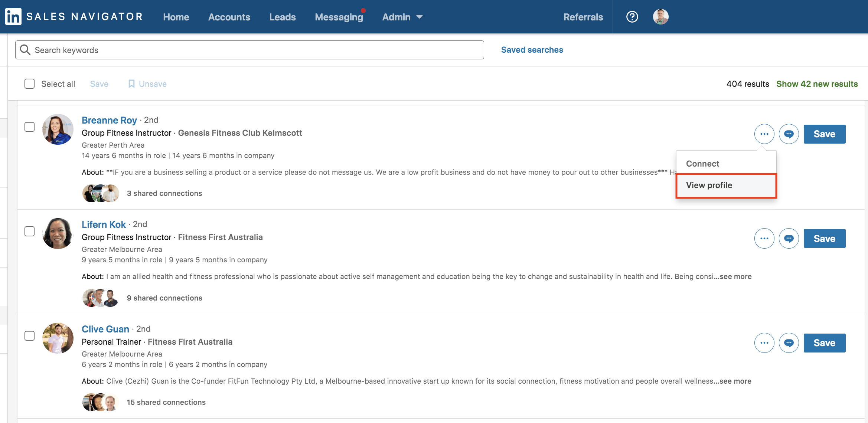
Task: Save Breanne Roy as a lead
Action: point(824,134)
